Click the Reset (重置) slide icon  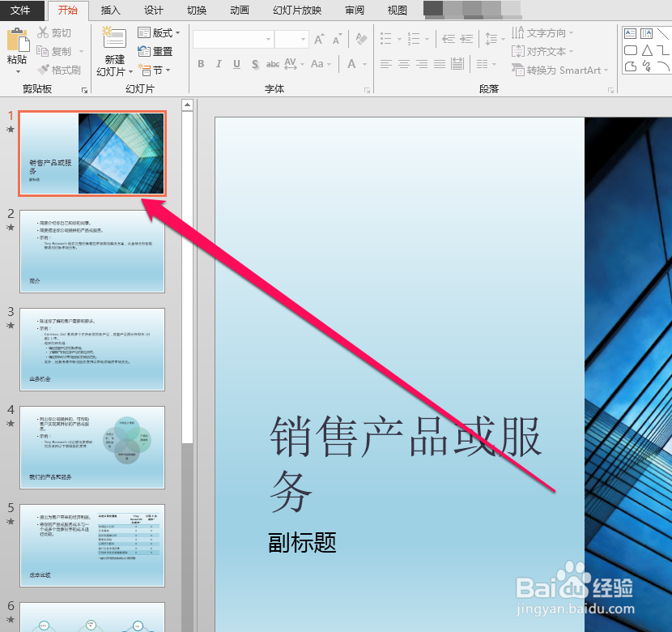tap(144, 51)
